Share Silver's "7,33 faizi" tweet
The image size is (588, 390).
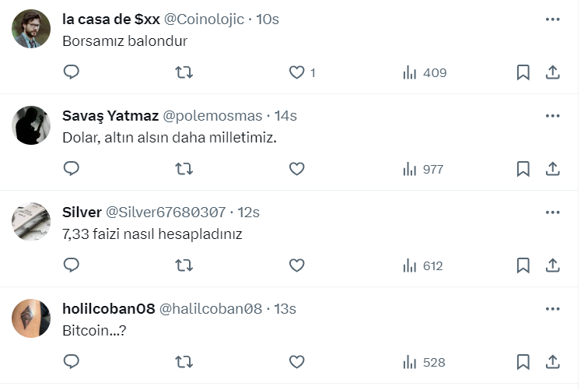(553, 265)
